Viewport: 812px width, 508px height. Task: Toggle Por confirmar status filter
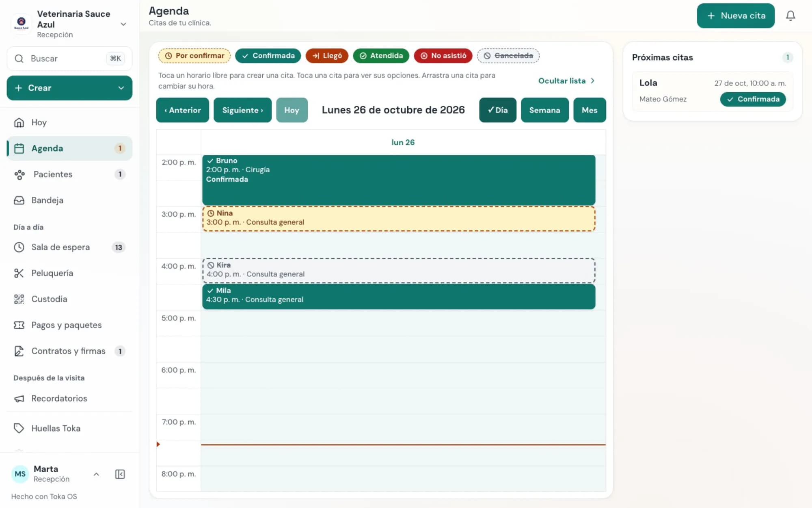(x=194, y=56)
